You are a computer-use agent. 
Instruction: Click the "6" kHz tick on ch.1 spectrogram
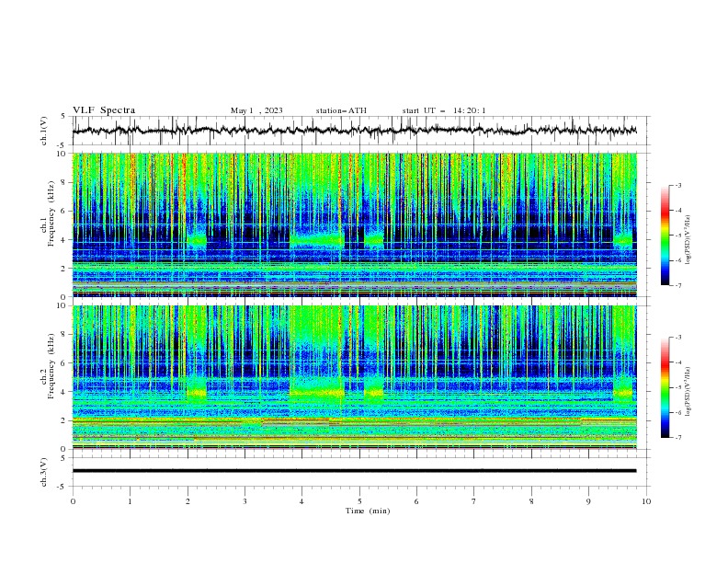(64, 212)
